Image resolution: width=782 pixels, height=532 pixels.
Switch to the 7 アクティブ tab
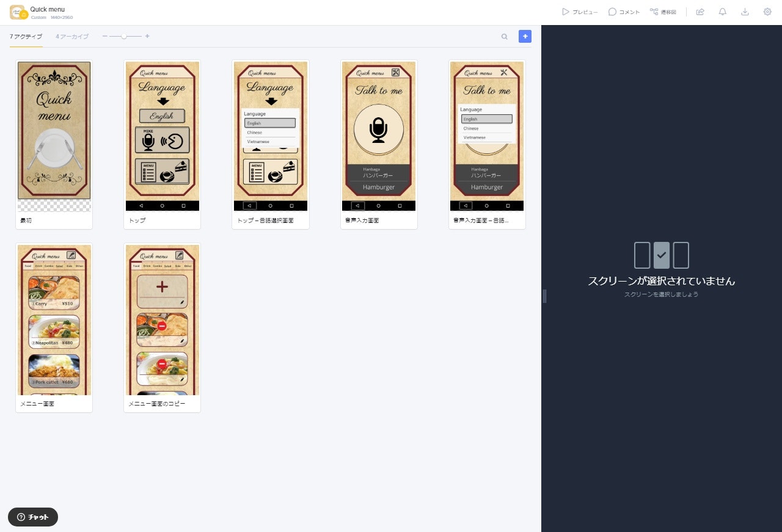[x=26, y=37]
